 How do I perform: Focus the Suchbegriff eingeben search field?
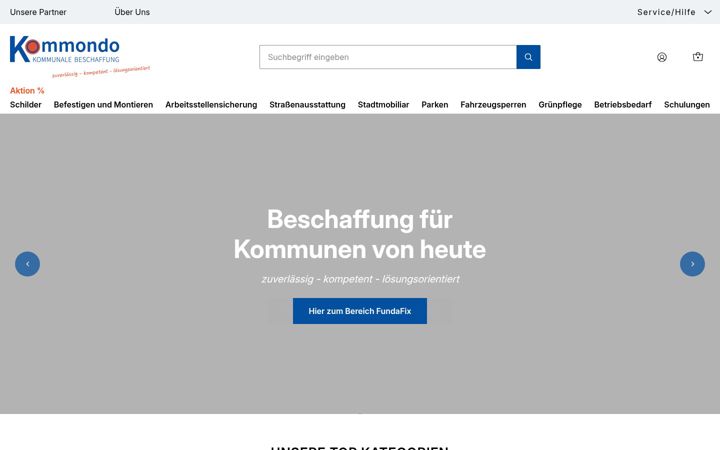click(x=388, y=57)
